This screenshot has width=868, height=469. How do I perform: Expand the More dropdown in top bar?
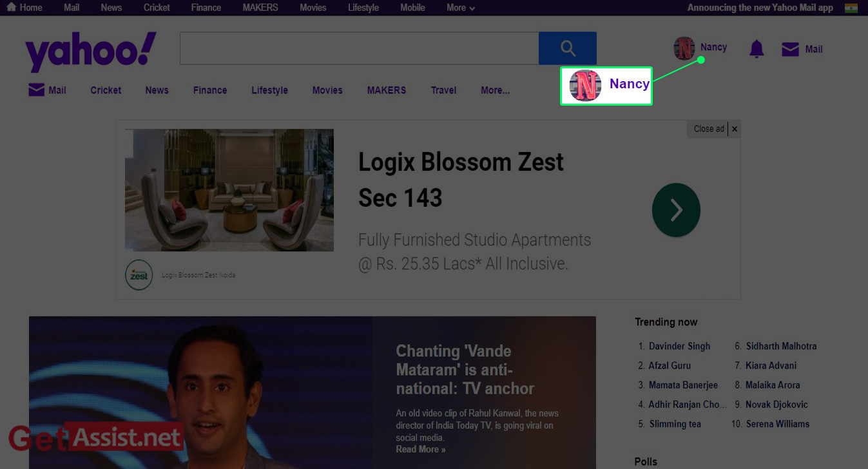(461, 8)
